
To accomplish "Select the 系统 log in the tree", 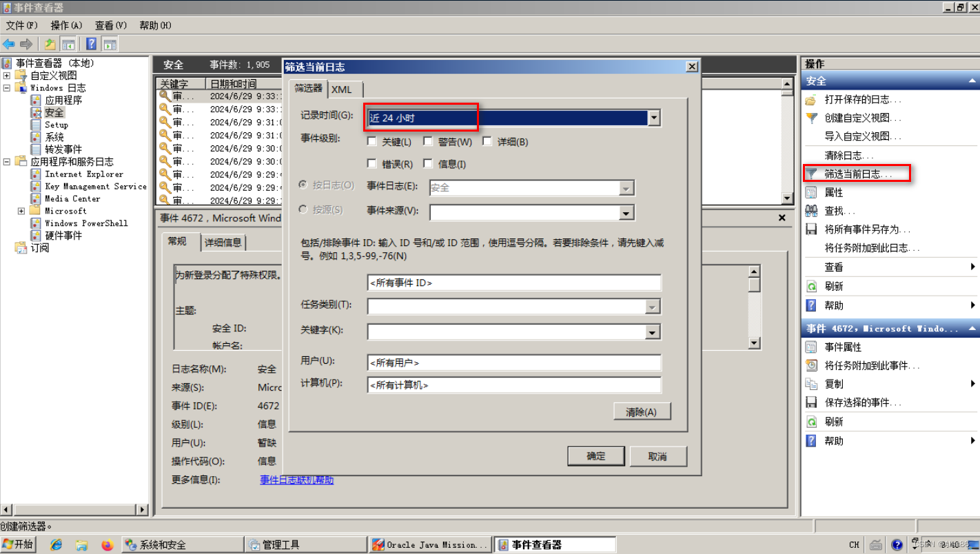I will point(54,137).
